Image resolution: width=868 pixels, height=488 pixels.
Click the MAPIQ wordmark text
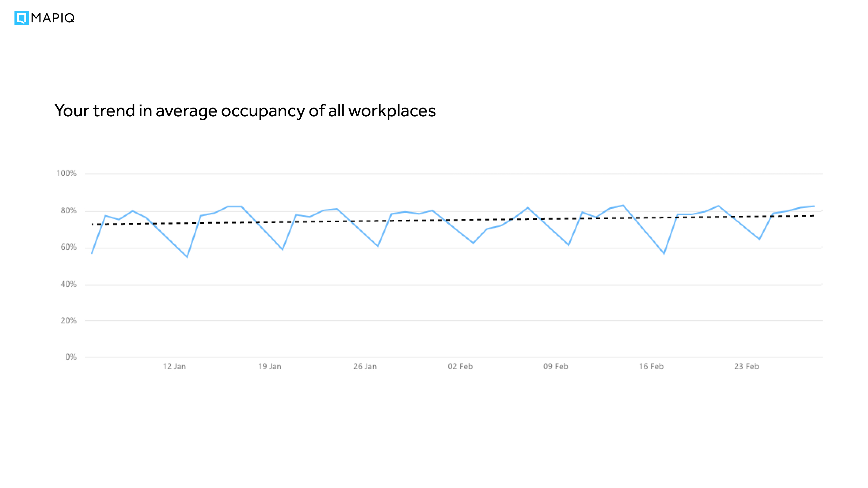click(x=52, y=18)
